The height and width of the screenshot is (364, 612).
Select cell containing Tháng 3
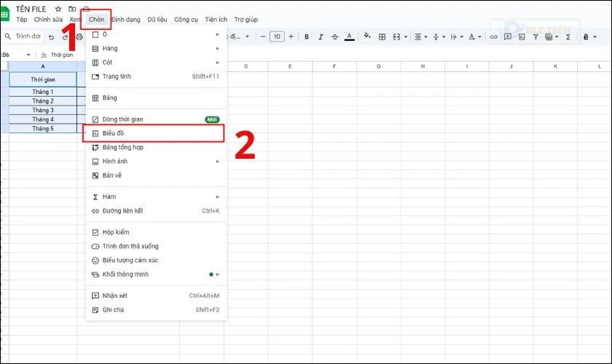pos(43,111)
